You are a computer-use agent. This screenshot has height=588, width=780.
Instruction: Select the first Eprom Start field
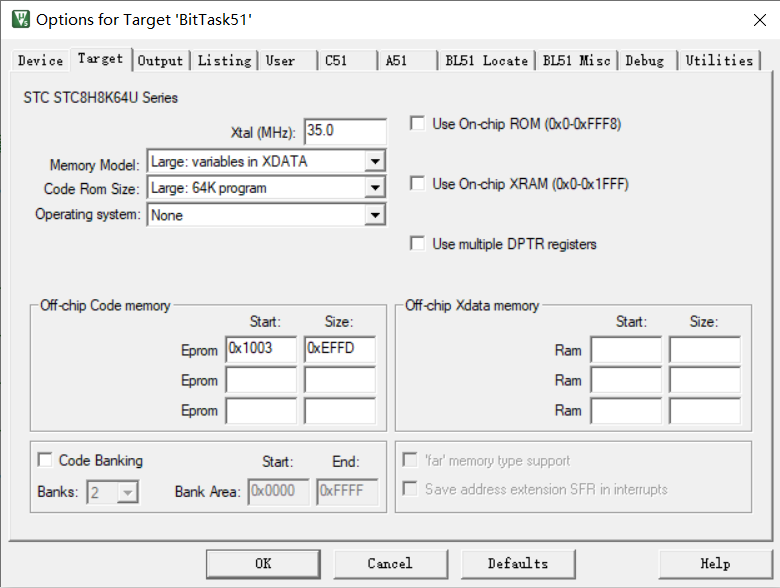point(261,349)
